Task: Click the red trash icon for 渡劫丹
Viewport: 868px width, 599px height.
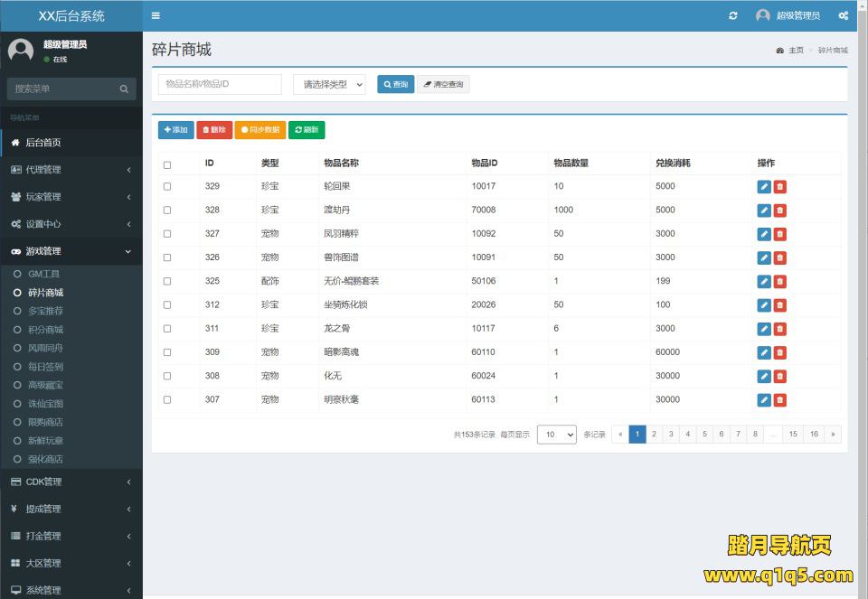Action: [x=780, y=211]
